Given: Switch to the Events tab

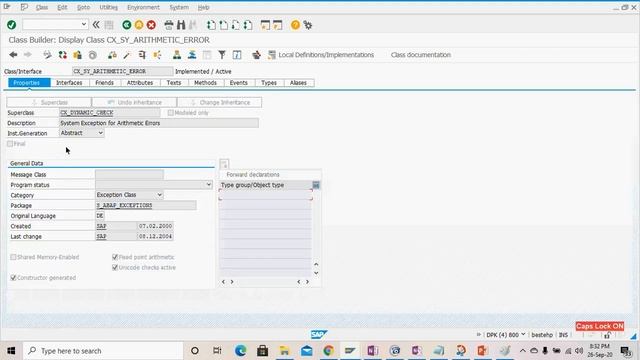Looking at the screenshot, I should (x=238, y=83).
